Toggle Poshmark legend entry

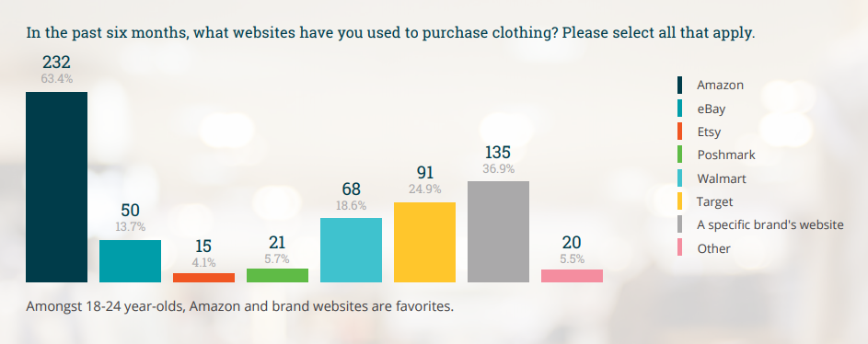725,155
